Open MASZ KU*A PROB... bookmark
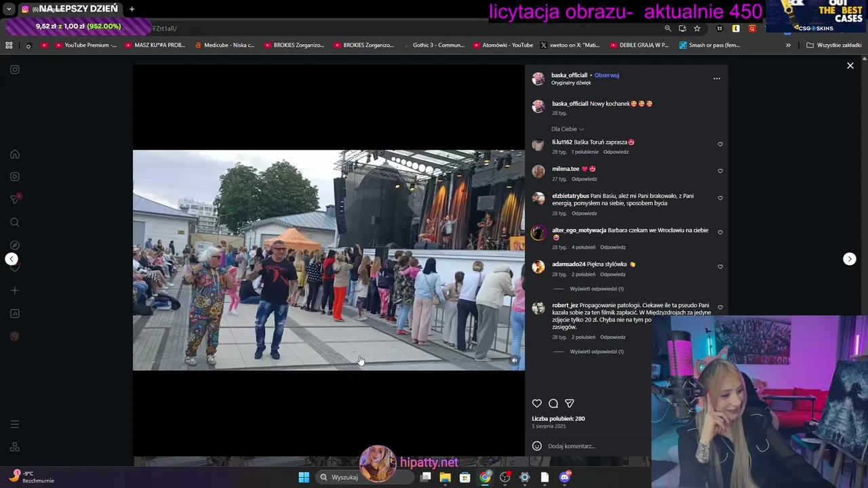The height and width of the screenshot is (488, 868). pos(155,45)
